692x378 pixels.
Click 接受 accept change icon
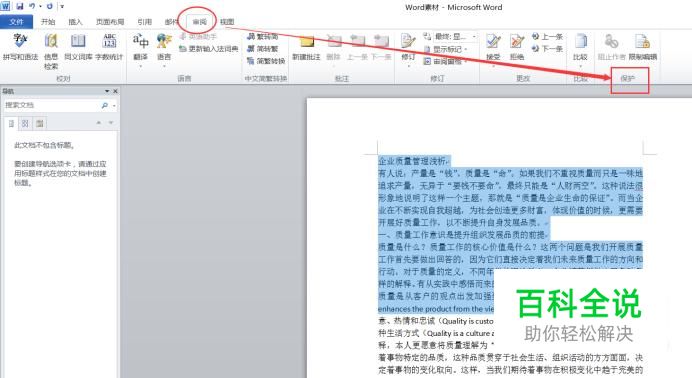click(x=493, y=41)
